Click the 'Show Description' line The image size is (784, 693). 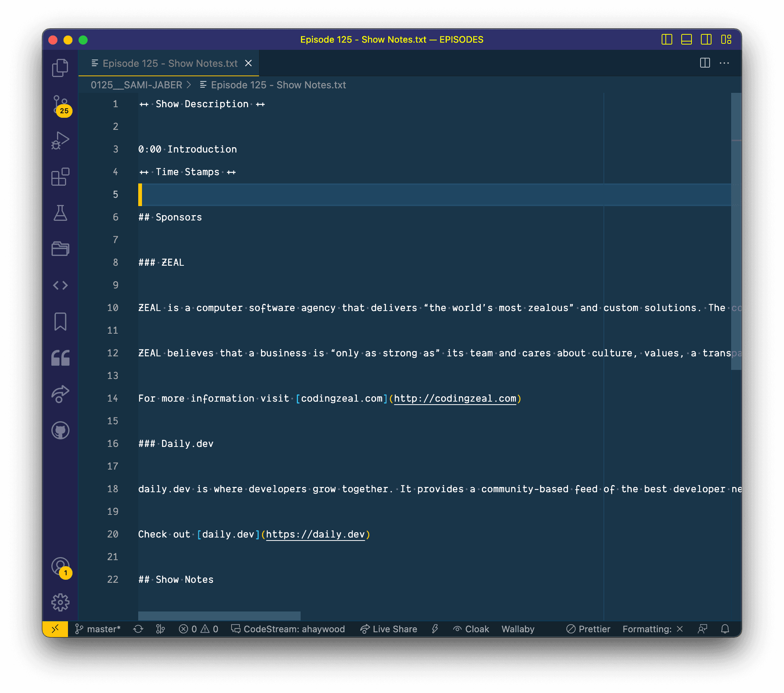tap(202, 104)
